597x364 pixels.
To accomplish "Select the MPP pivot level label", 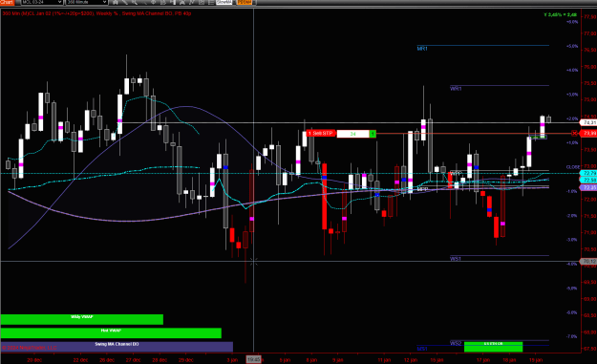I will (x=422, y=189).
